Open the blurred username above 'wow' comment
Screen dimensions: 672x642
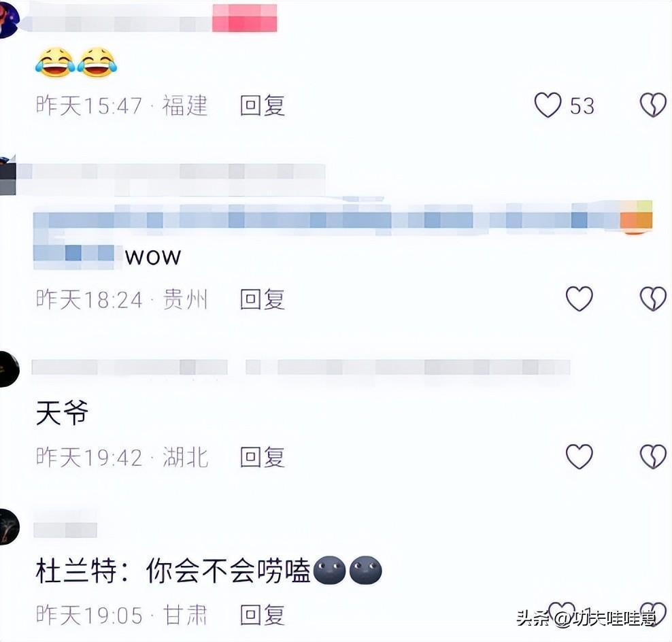(171, 179)
